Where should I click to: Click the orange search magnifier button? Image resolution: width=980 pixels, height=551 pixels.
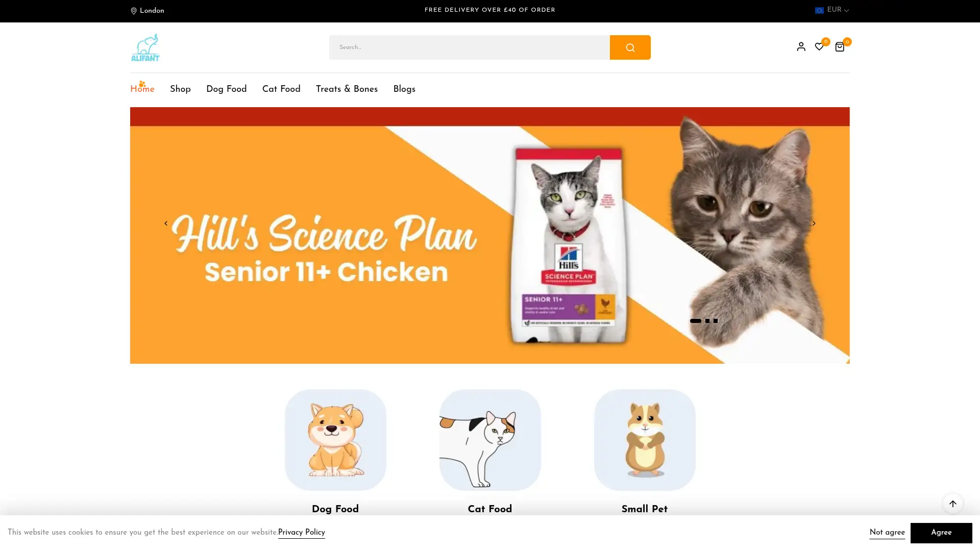[x=630, y=47]
